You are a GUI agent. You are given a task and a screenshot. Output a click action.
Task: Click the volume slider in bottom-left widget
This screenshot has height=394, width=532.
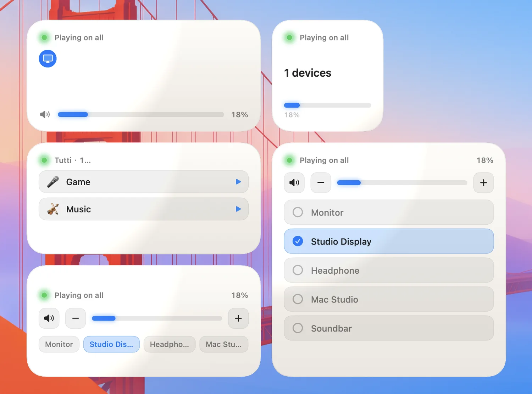157,318
